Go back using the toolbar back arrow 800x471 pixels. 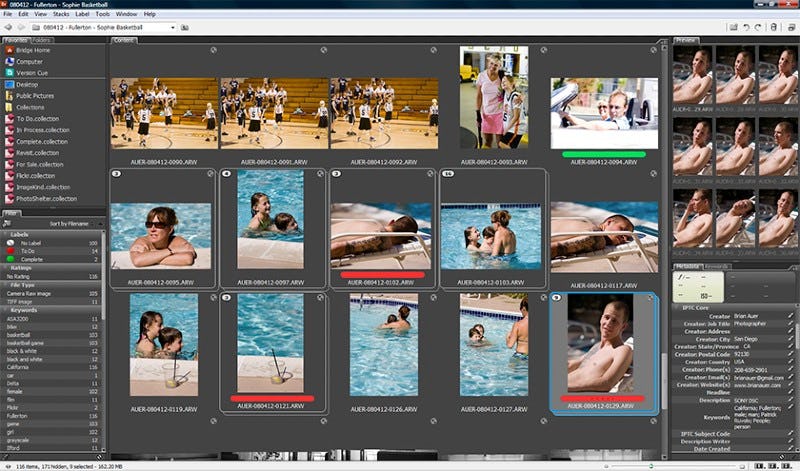[8, 27]
